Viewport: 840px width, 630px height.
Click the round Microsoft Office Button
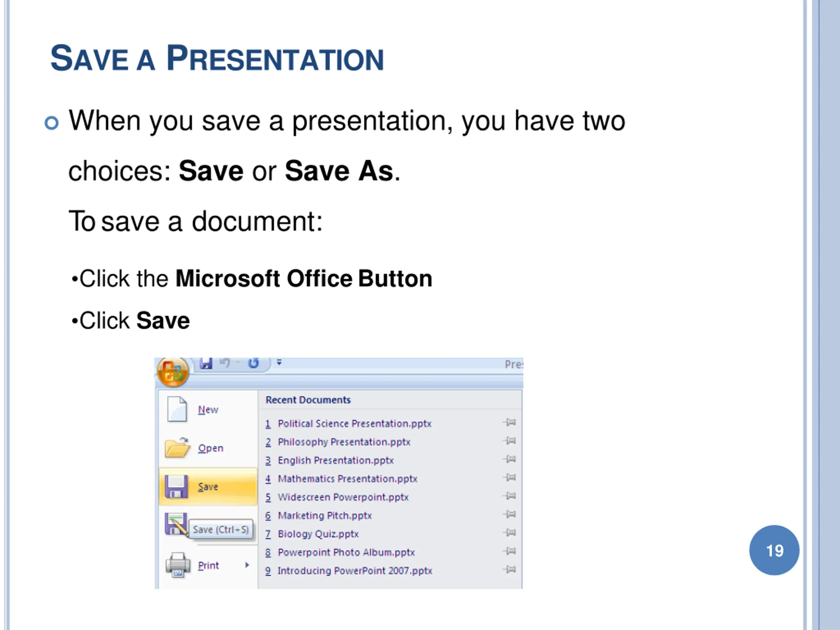pos(172,372)
